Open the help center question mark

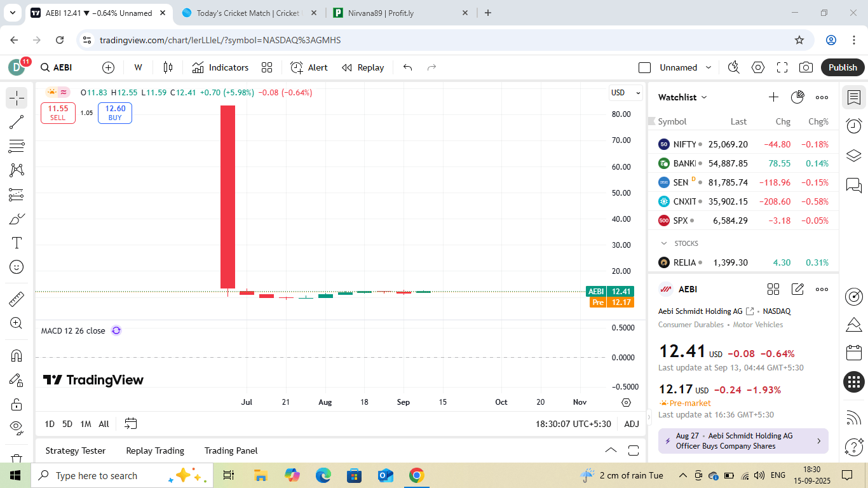[854, 447]
